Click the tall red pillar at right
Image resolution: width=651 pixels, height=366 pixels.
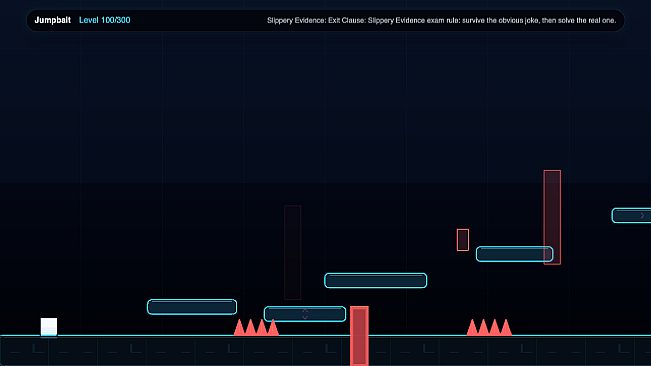552,217
